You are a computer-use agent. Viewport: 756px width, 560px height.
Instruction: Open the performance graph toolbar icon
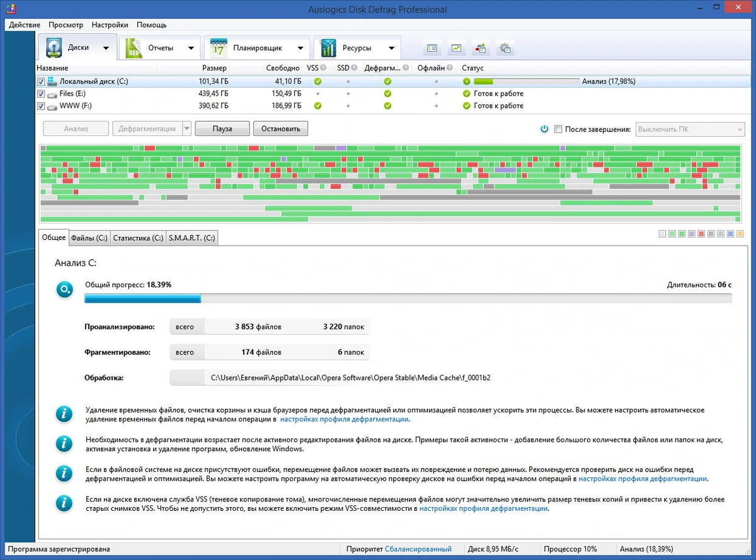(456, 48)
